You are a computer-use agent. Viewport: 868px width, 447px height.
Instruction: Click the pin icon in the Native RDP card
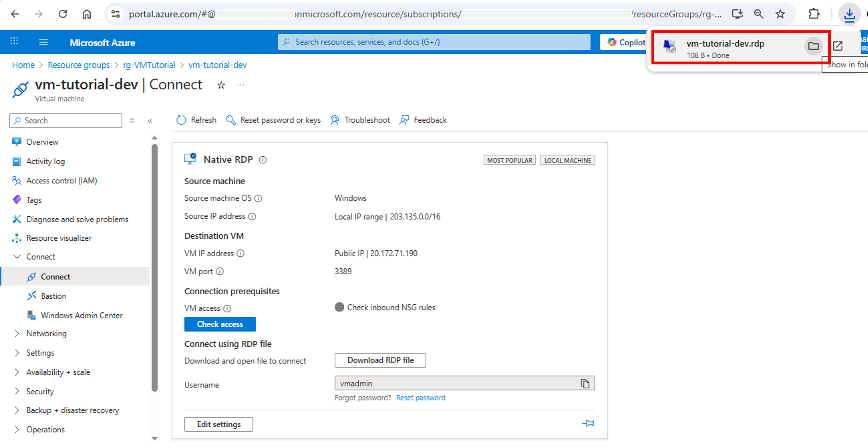click(588, 423)
